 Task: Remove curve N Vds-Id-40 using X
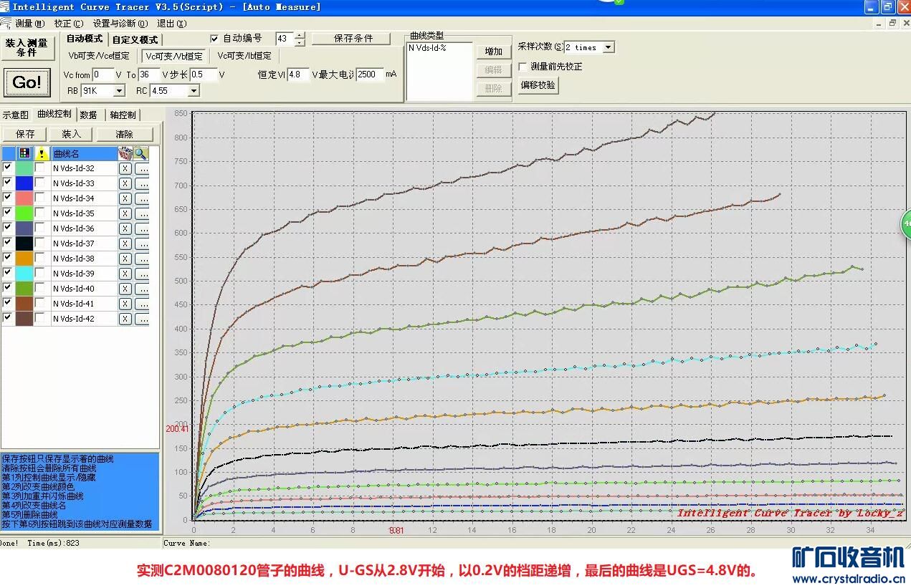click(125, 289)
